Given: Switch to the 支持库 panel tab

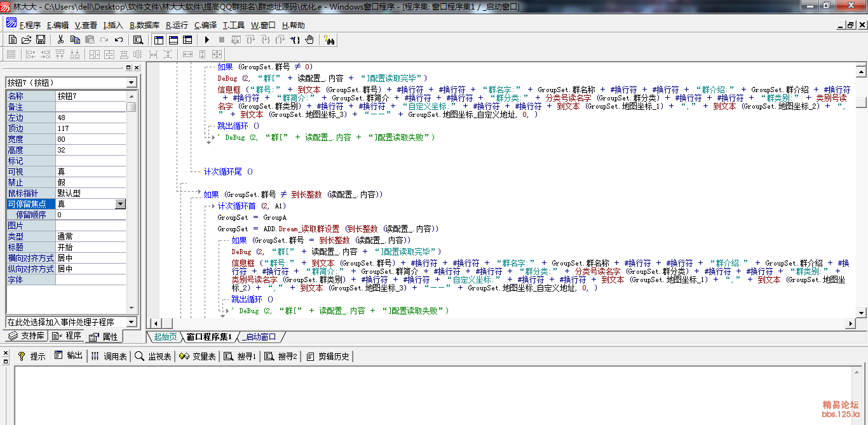Looking at the screenshot, I should point(27,335).
